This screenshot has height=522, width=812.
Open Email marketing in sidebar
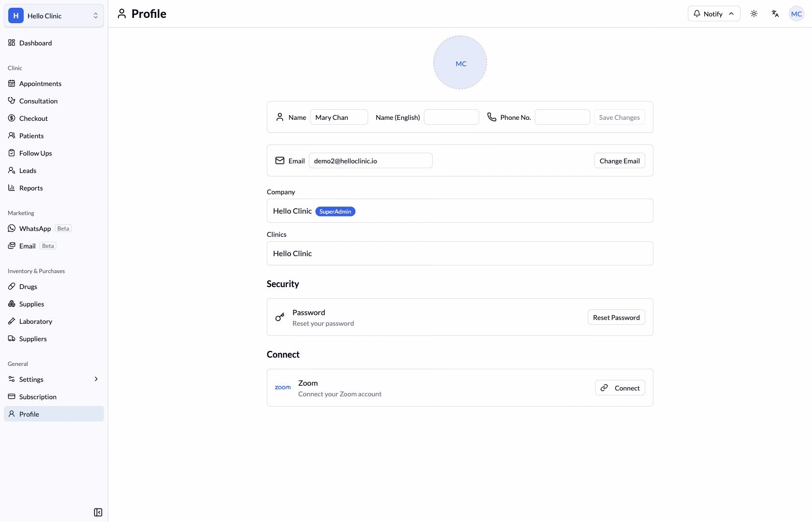tap(54, 246)
